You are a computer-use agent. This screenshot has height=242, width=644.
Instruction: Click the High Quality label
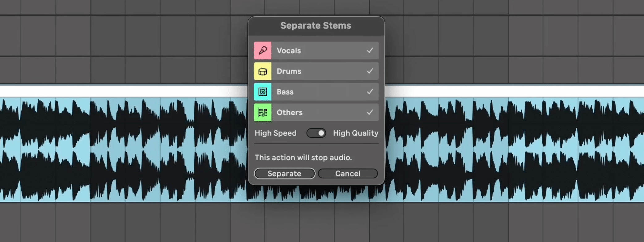click(355, 133)
